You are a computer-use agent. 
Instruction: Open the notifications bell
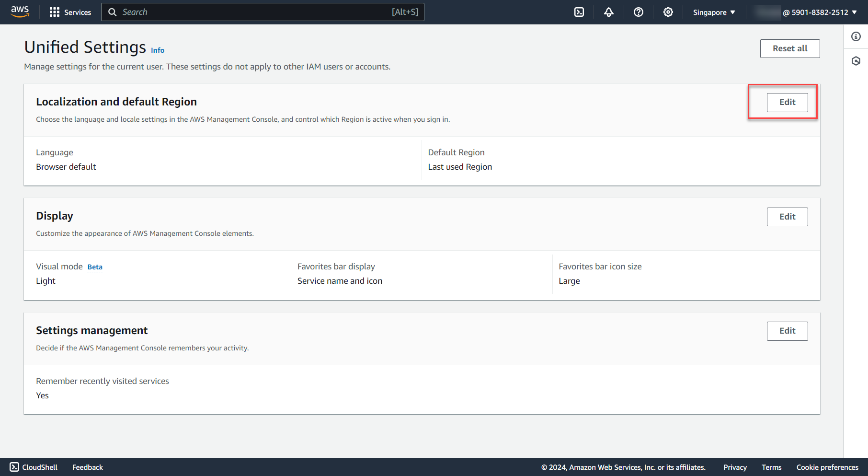[x=608, y=12]
